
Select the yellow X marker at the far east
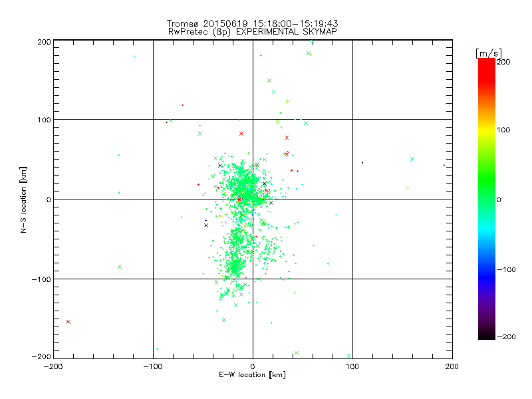pyautogui.click(x=408, y=188)
